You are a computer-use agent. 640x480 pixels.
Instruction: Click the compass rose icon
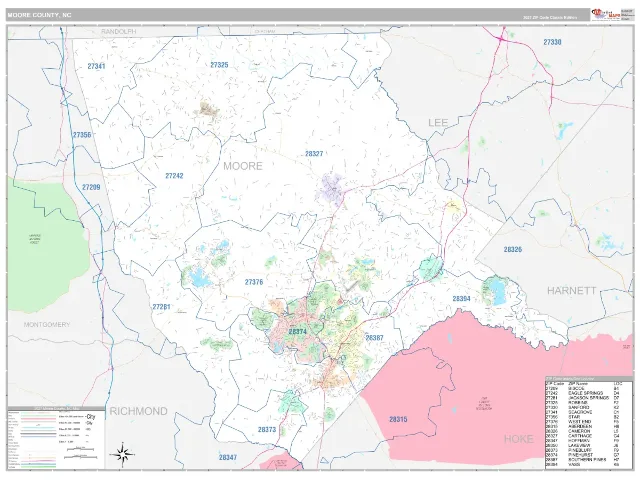(124, 454)
